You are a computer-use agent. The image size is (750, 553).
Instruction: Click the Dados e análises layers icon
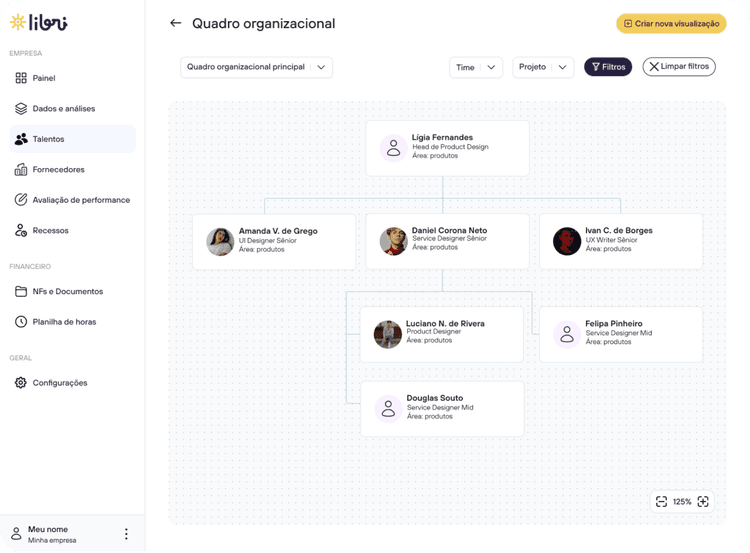pos(21,108)
